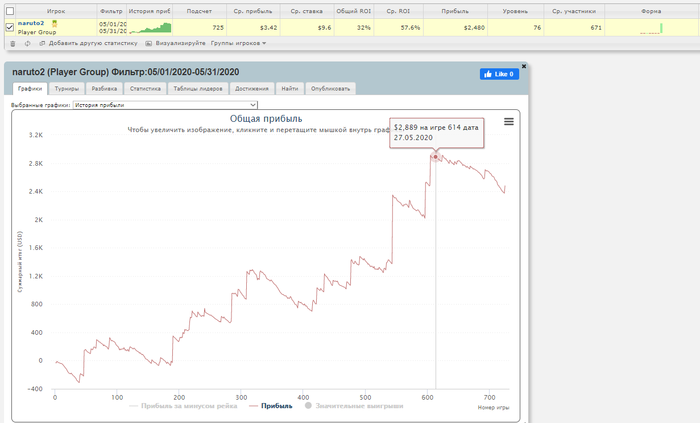This screenshot has width=700, height=423.
Task: Click the green Форма bar thumbnail
Action: click(651, 28)
